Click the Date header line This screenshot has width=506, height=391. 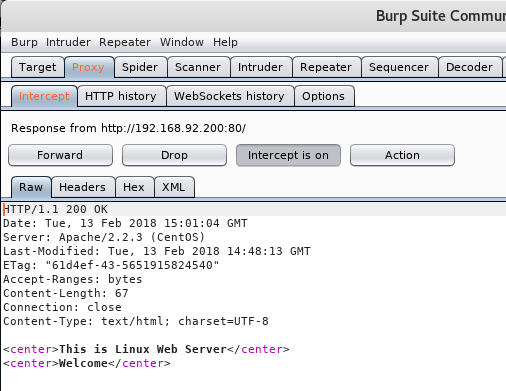125,223
